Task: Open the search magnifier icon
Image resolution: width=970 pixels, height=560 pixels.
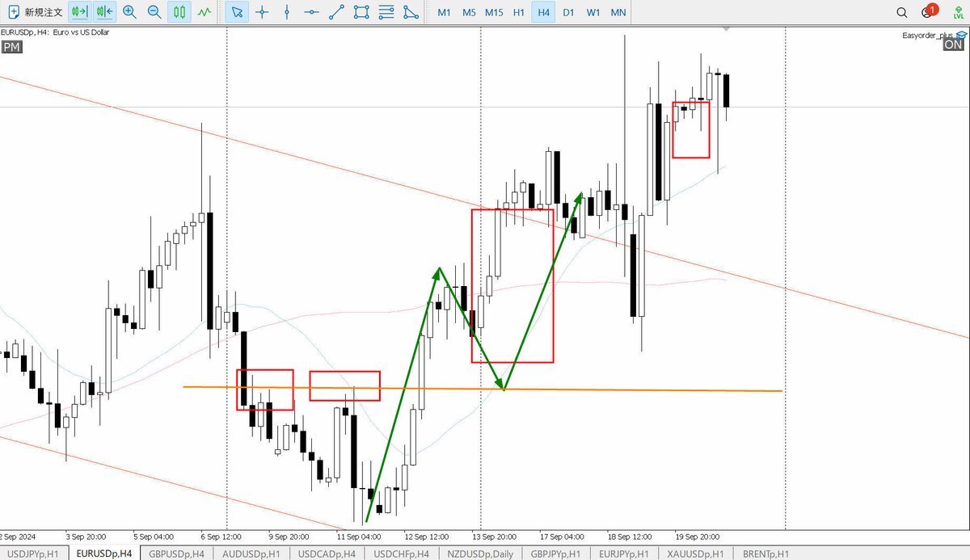Action: coord(902,12)
